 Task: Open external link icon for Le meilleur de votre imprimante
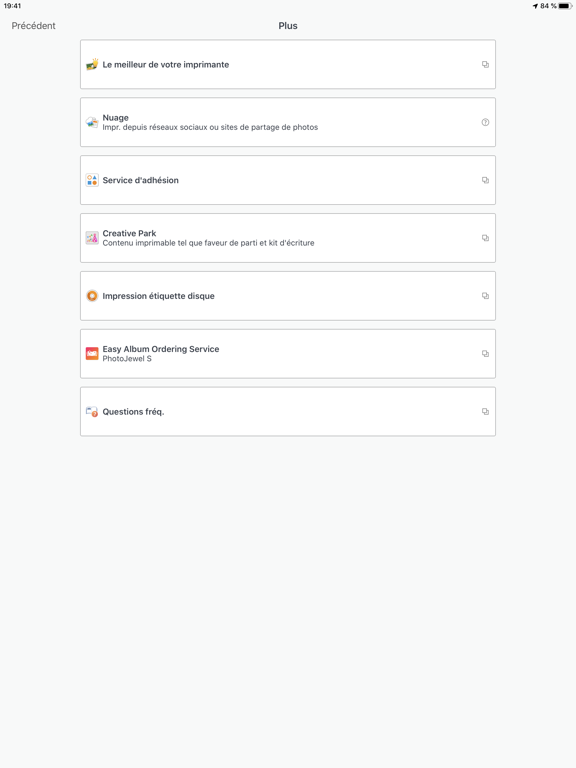click(x=485, y=64)
